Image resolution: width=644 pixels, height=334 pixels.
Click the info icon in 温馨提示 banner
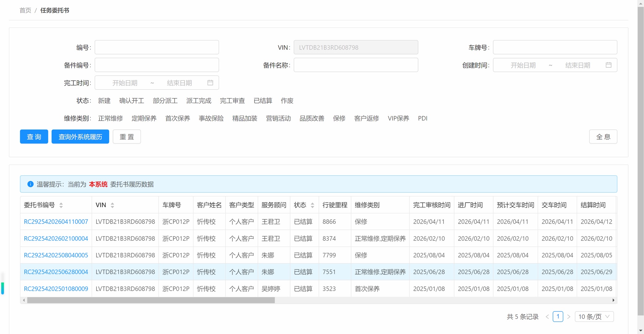click(30, 184)
